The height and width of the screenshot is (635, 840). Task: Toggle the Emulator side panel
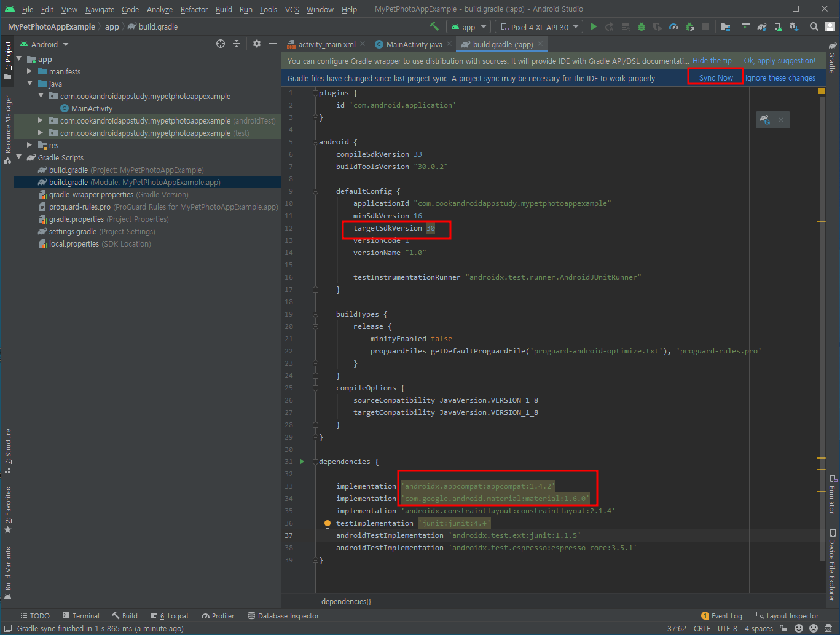tap(832, 494)
